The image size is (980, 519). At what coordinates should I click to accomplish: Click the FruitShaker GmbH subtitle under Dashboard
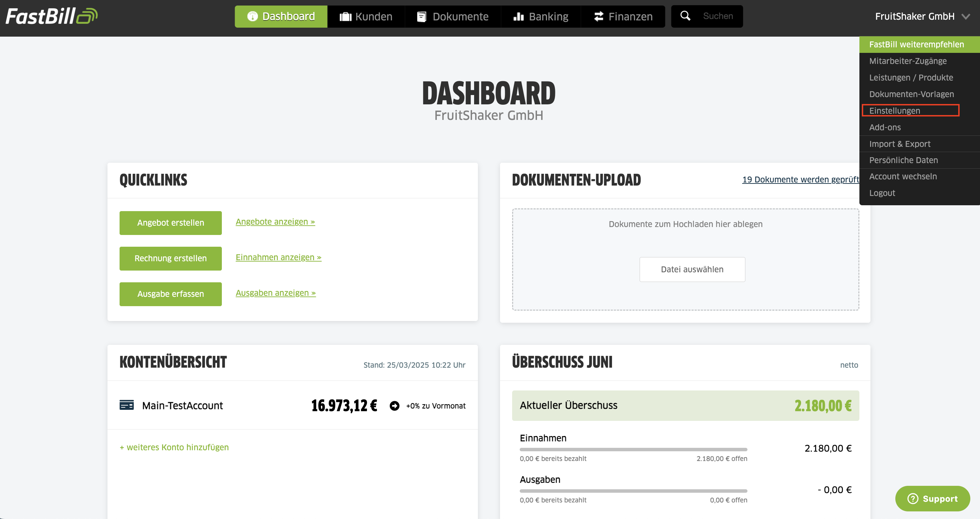click(489, 115)
